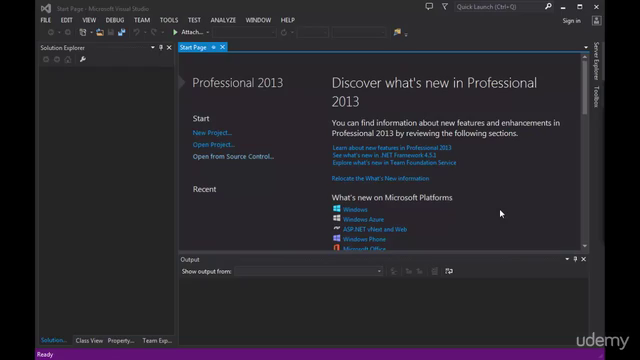Click the notifications filter funnel icon
The width and height of the screenshot is (640, 360).
pos(445,7)
